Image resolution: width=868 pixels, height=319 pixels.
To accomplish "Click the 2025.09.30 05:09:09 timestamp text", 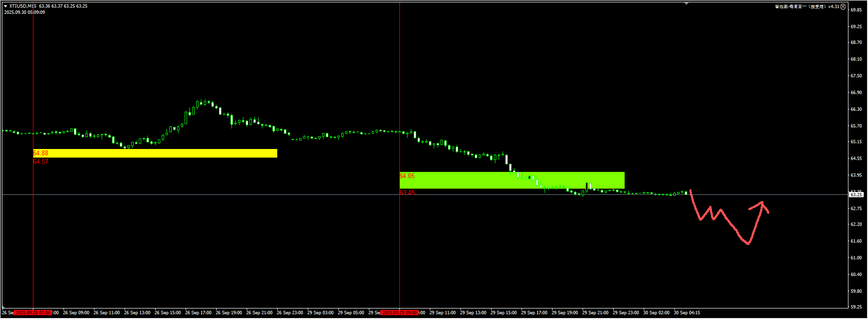I will coord(25,12).
